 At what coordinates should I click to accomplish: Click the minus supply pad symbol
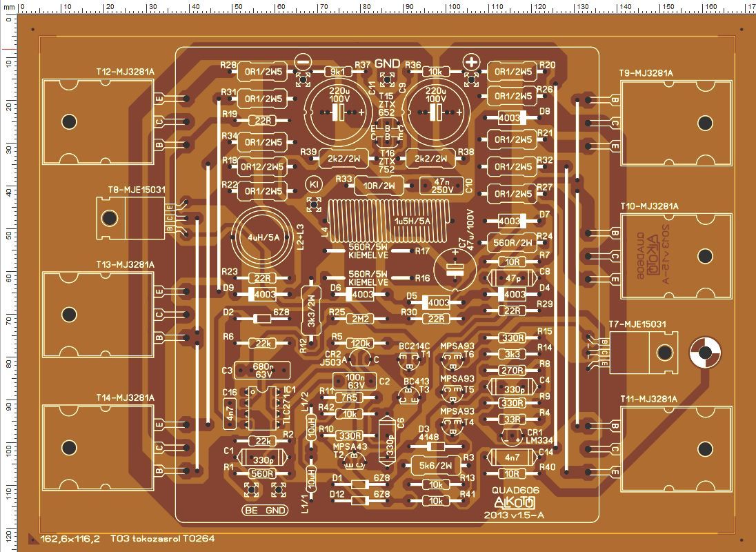(x=304, y=62)
